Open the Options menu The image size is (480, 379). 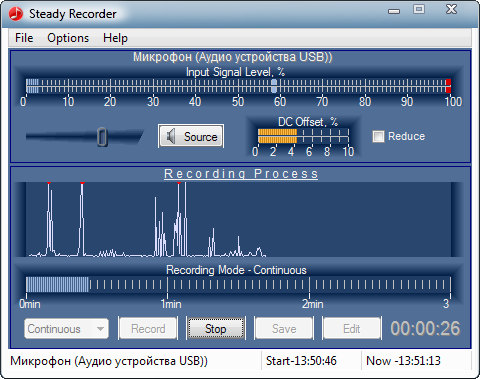click(68, 38)
